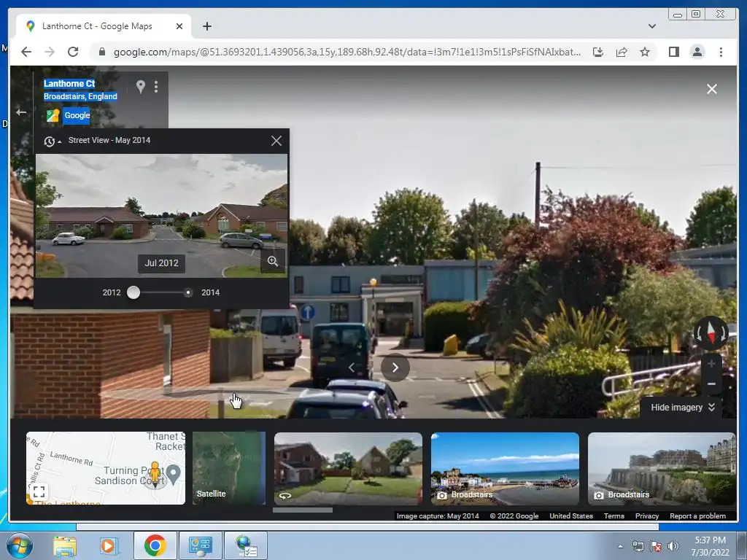Screen dimensions: 747x560
Task: Reload the Google Maps page
Action: point(73,52)
